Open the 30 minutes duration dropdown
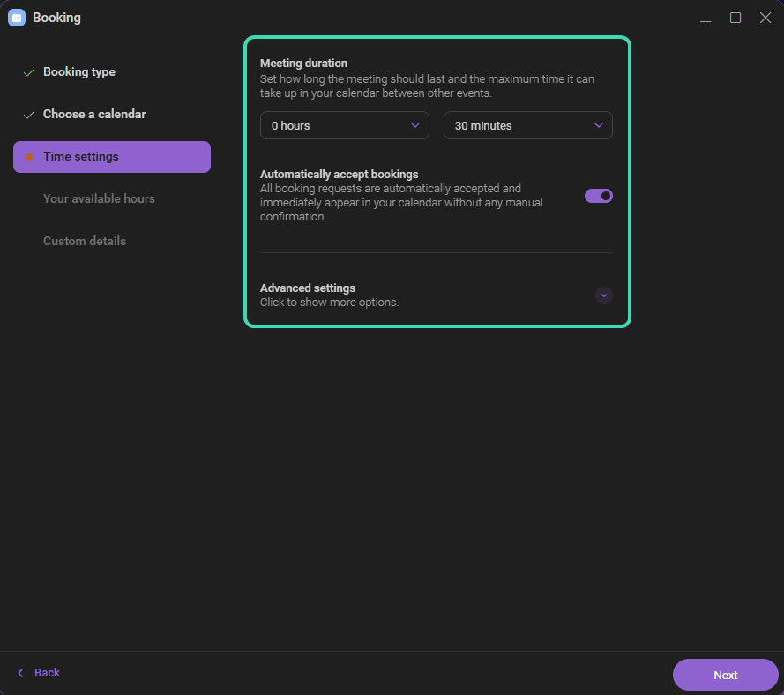The height and width of the screenshot is (695, 784). 528,125
